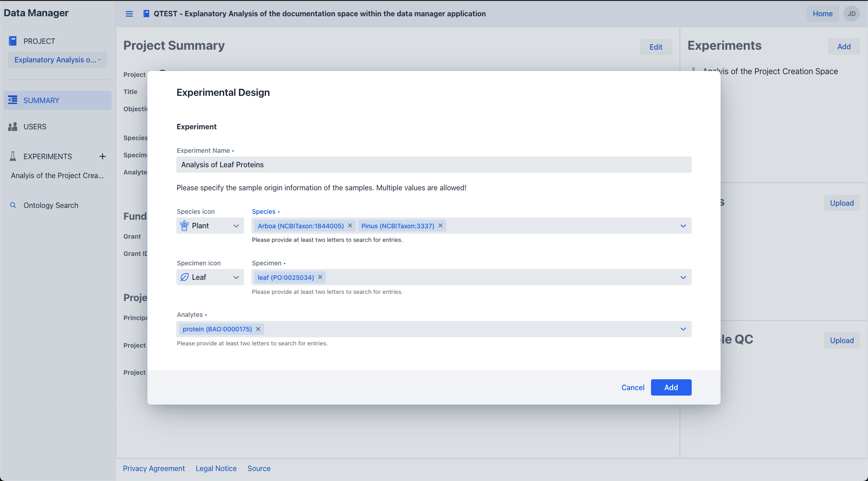Viewport: 868px width, 481px height.
Task: Expand the Specimen dropdown chevron
Action: pos(683,278)
